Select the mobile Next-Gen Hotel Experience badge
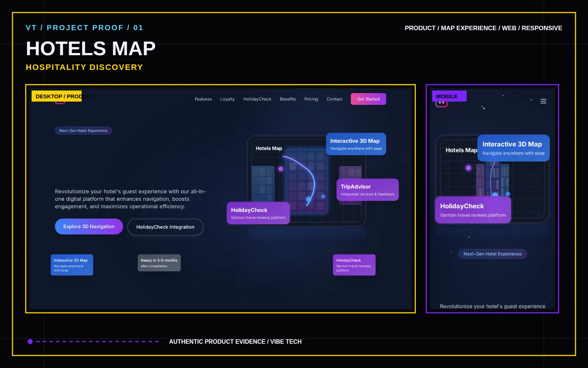Viewport: 588px width, 368px height. tap(492, 254)
